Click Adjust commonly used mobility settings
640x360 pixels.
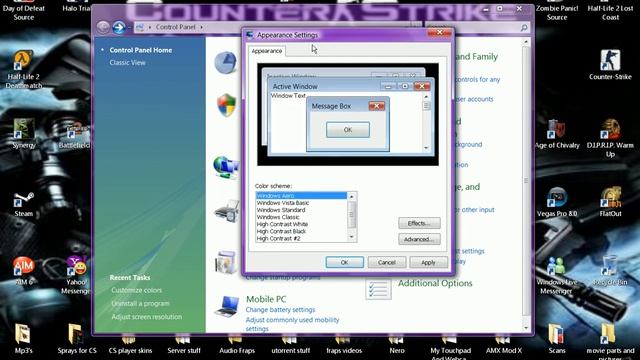[292, 324]
